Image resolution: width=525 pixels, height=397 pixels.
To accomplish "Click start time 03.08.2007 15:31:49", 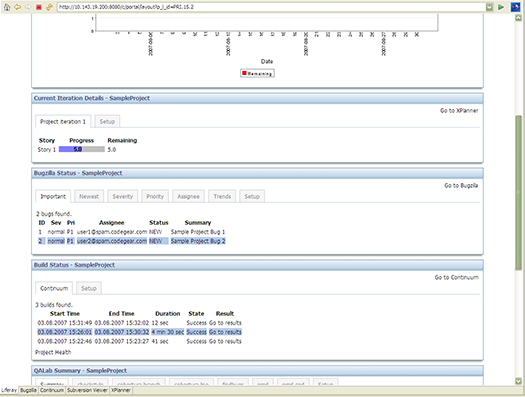I will point(65,323).
